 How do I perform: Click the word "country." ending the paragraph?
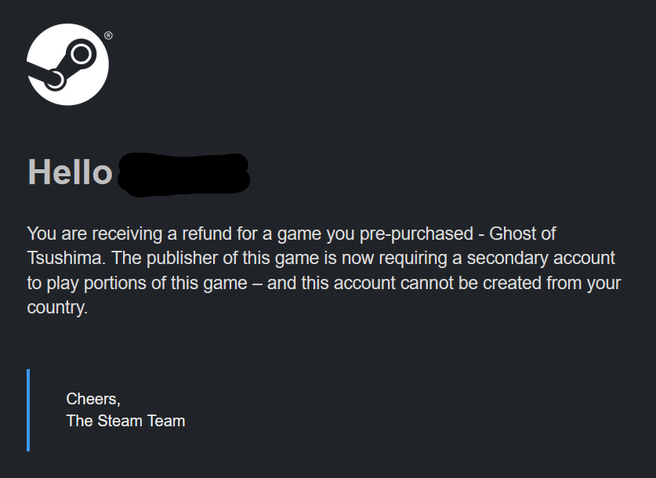coord(57,309)
